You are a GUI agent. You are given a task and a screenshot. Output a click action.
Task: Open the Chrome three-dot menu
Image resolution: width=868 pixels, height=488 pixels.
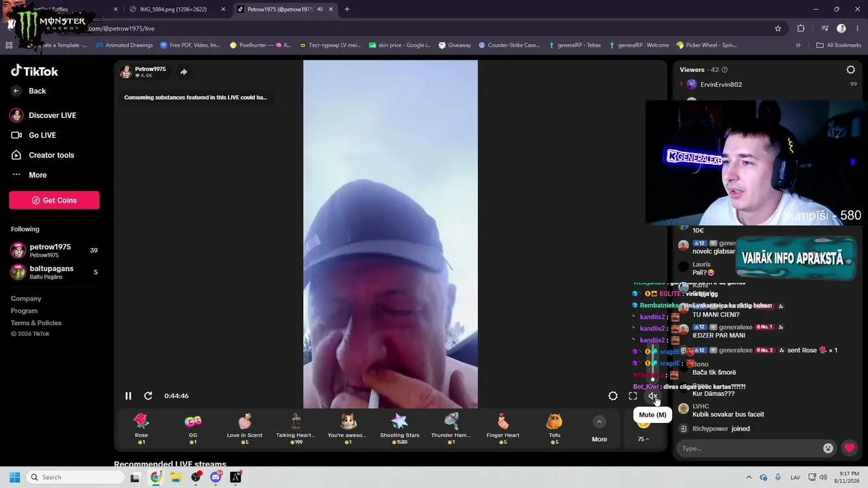(856, 28)
